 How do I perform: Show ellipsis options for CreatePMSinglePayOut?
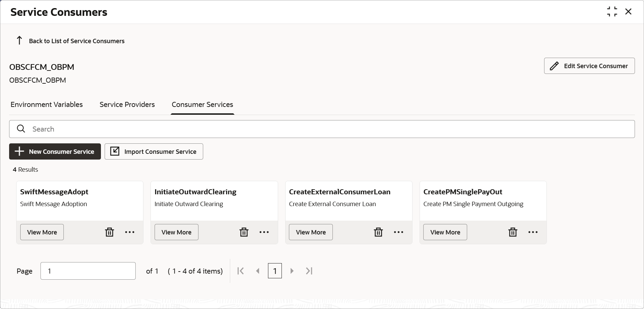tap(533, 232)
